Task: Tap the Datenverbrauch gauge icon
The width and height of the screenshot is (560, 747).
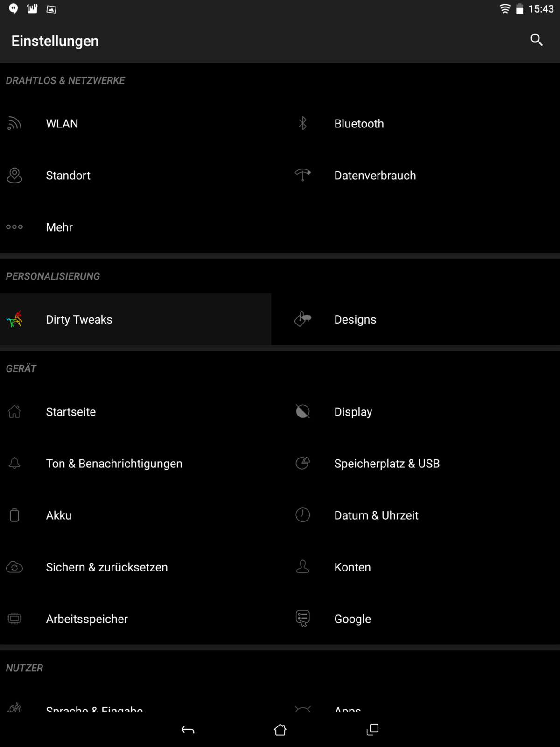Action: click(x=303, y=175)
